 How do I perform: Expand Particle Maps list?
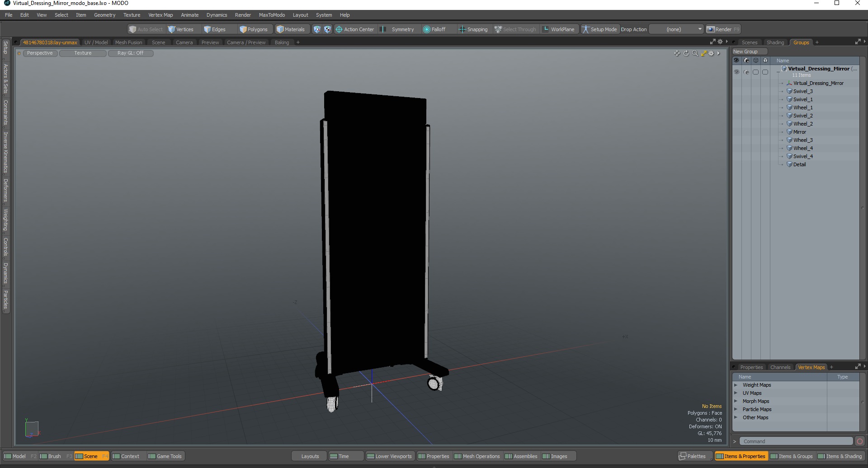[x=736, y=409]
